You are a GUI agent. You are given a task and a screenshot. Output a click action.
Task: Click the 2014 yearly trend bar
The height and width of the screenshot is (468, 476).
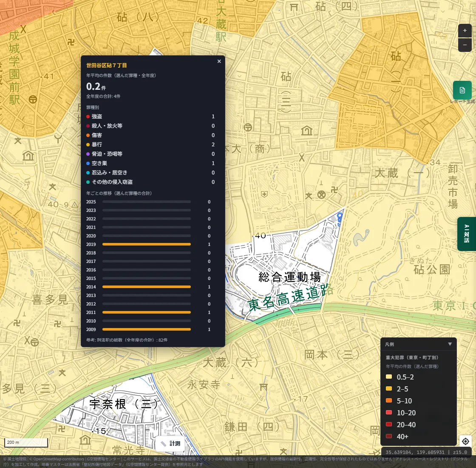pyautogui.click(x=147, y=287)
